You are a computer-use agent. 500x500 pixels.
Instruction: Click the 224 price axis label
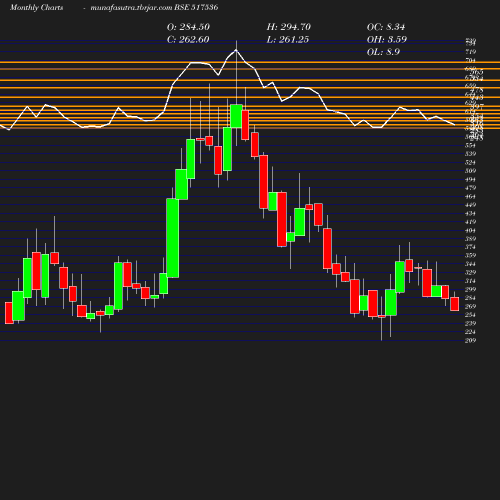(x=470, y=332)
